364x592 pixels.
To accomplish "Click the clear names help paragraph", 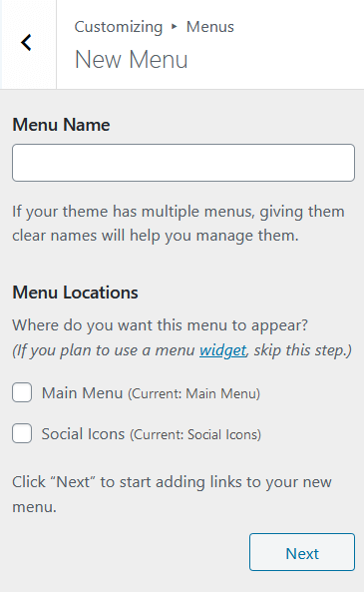I will tap(179, 224).
